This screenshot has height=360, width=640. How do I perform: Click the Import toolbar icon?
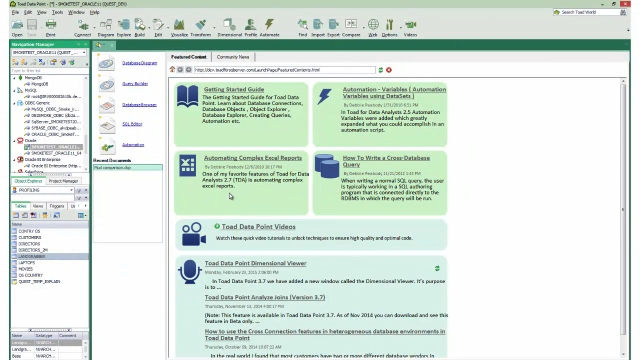[x=318, y=25]
